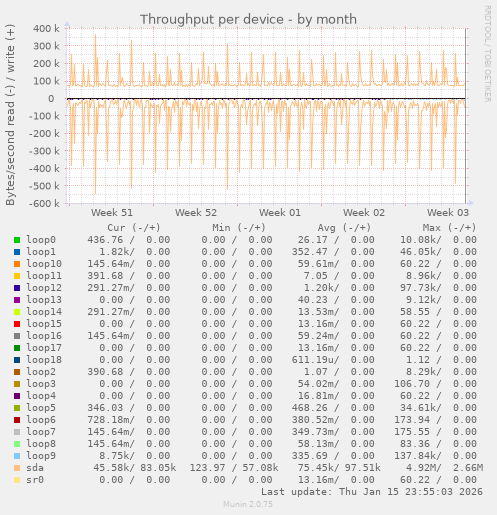The height and width of the screenshot is (515, 497).
Task: Click the Min (-/+) column header
Action: (x=239, y=228)
